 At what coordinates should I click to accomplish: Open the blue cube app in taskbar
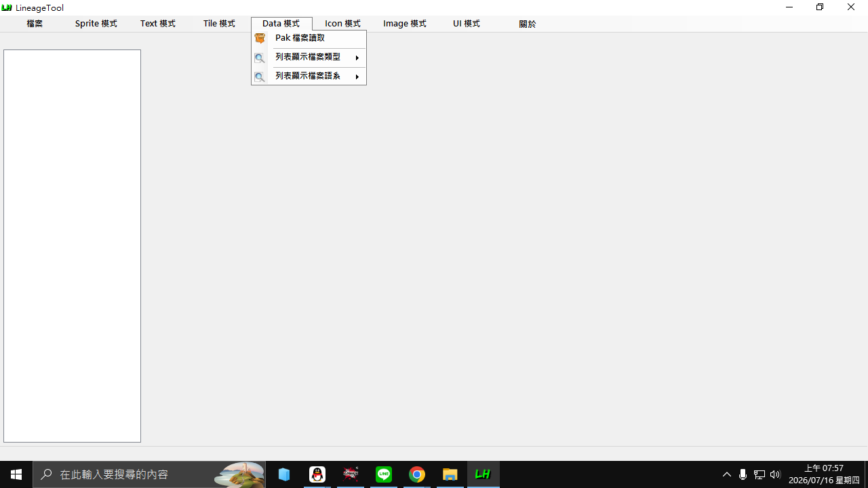pos(284,474)
